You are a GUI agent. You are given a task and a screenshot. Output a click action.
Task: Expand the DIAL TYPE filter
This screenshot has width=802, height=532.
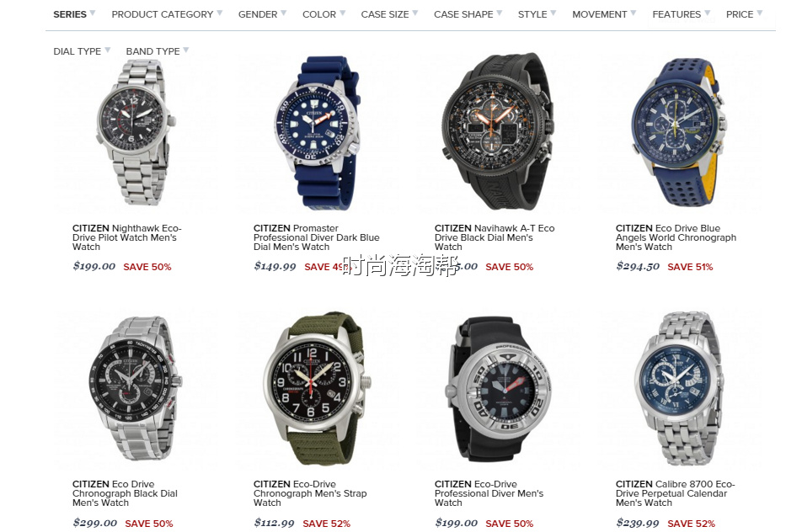coord(82,51)
